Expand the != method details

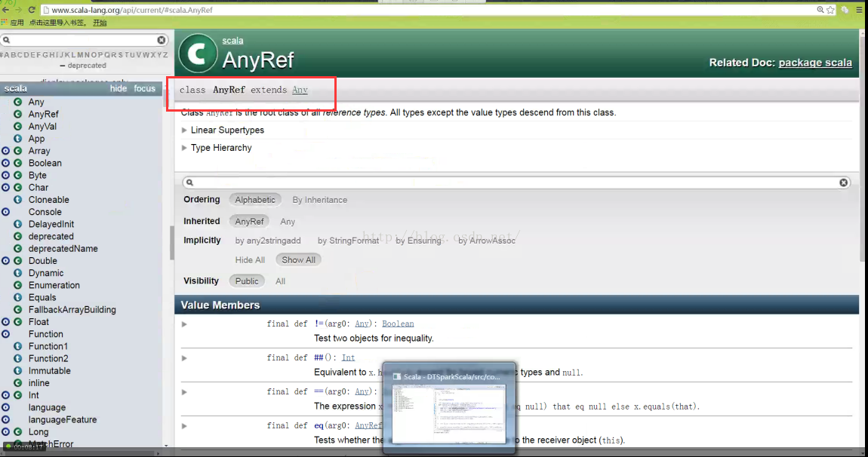184,324
